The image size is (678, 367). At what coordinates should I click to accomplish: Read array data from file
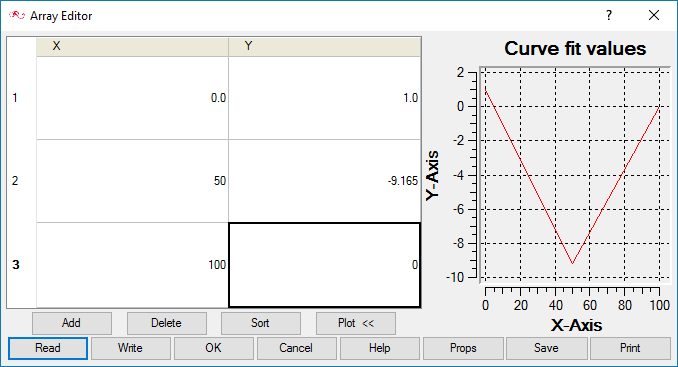tap(48, 348)
